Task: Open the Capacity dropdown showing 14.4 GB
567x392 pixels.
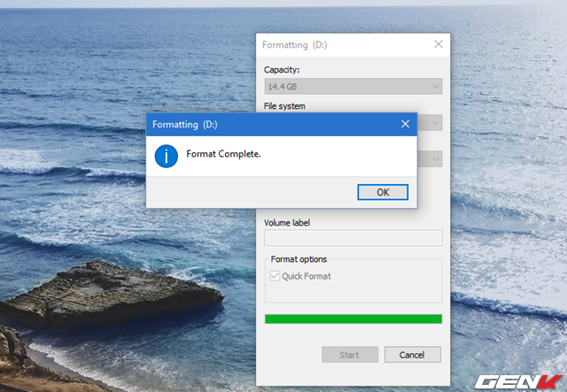Action: [x=353, y=87]
